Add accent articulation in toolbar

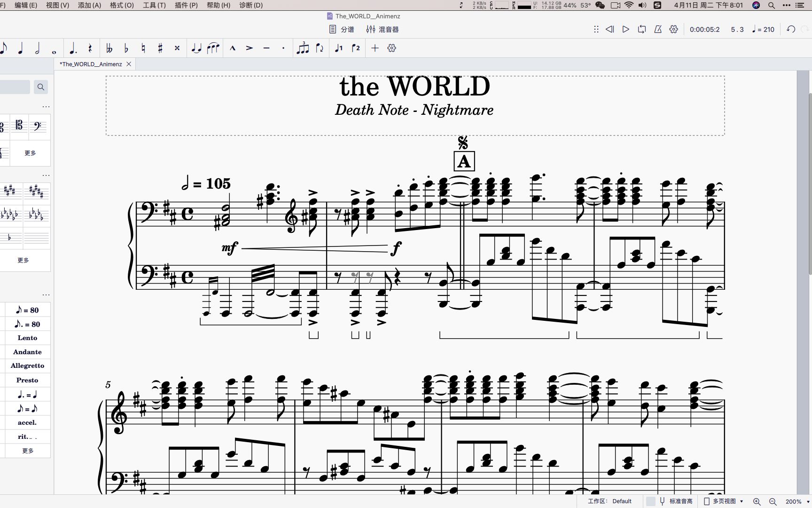[250, 48]
